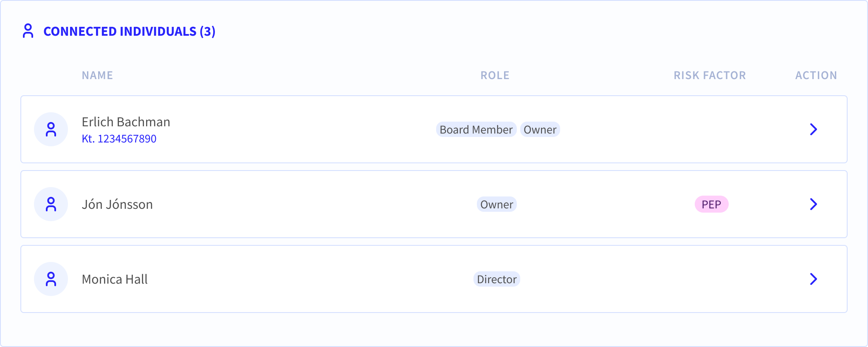Click the PEP risk factor badge
Viewport: 868px width, 347px height.
point(711,204)
